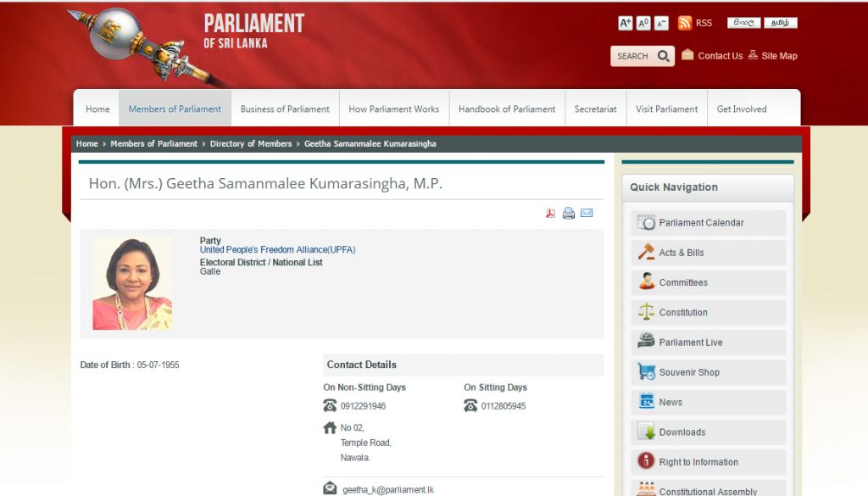Open Downloads in Quick Navigation
The width and height of the screenshot is (868, 496).
[x=709, y=432]
